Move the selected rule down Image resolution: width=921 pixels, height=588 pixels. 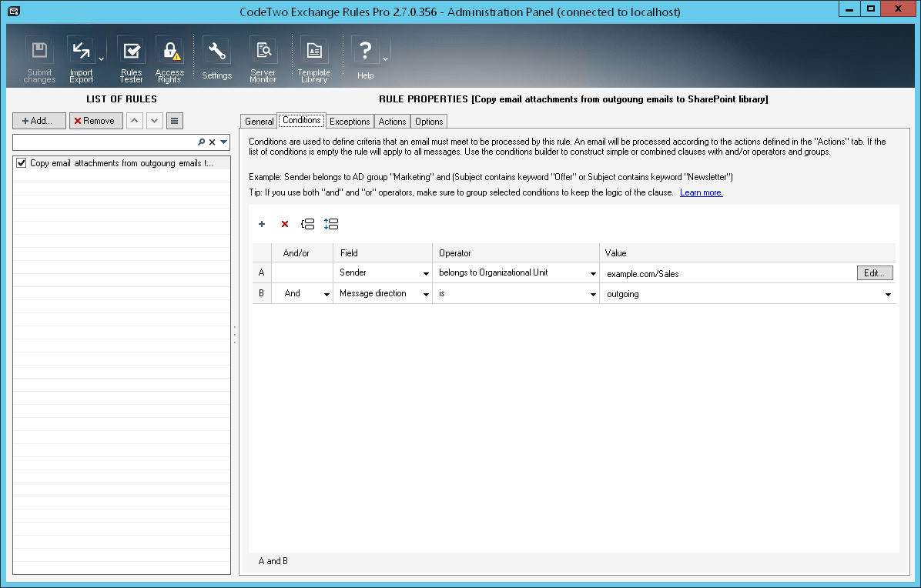click(x=155, y=121)
